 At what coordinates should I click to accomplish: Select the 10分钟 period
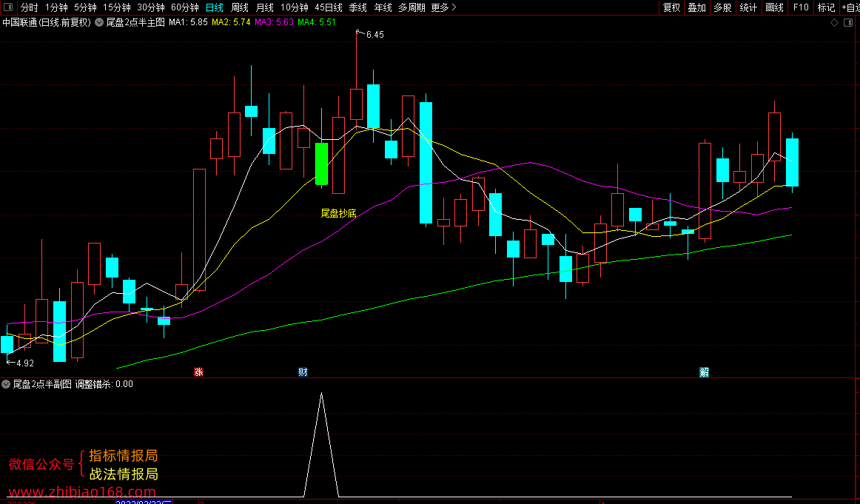[294, 7]
